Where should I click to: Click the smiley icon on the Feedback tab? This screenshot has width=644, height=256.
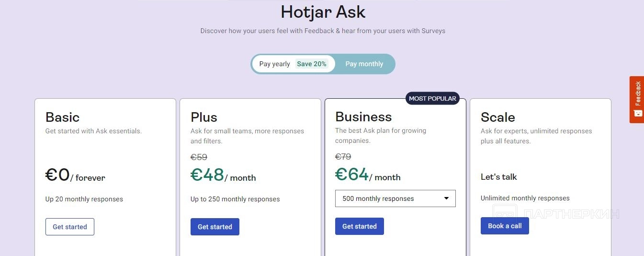pos(637,113)
